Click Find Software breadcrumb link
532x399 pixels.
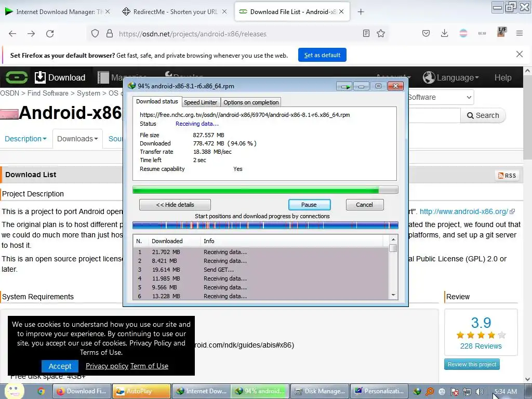(48, 94)
